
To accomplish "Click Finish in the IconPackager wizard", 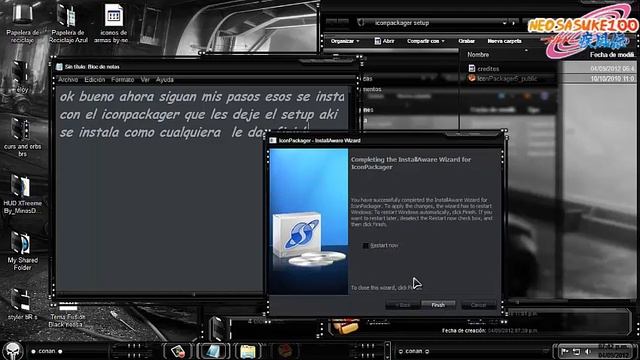I will point(438,305).
